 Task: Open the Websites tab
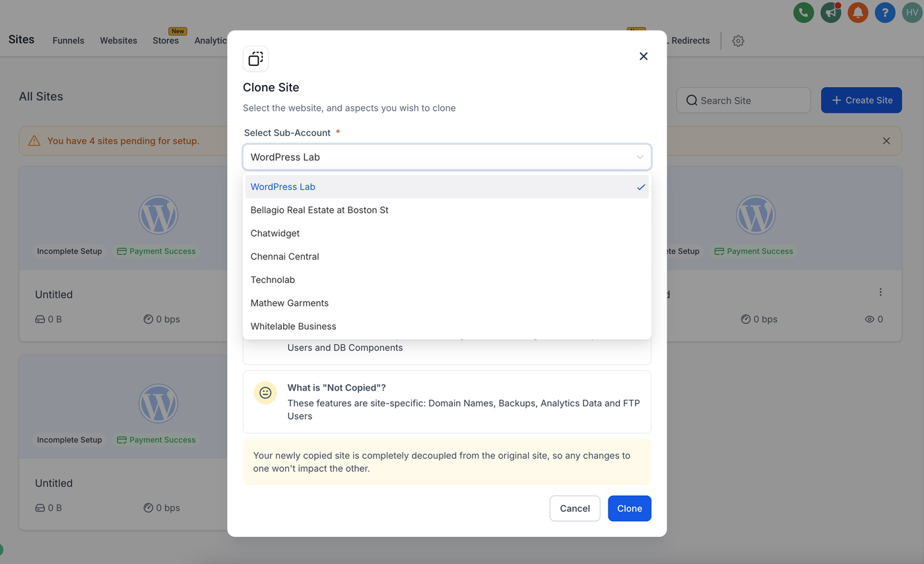[x=119, y=40]
